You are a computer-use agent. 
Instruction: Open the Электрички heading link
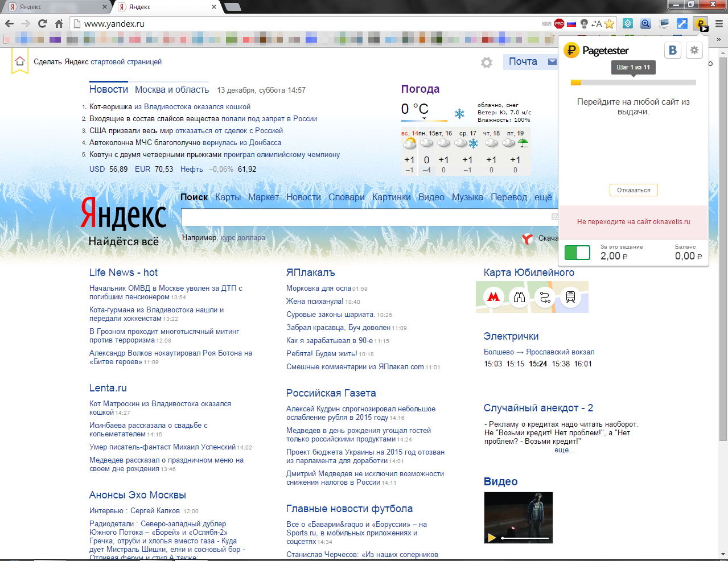[511, 336]
